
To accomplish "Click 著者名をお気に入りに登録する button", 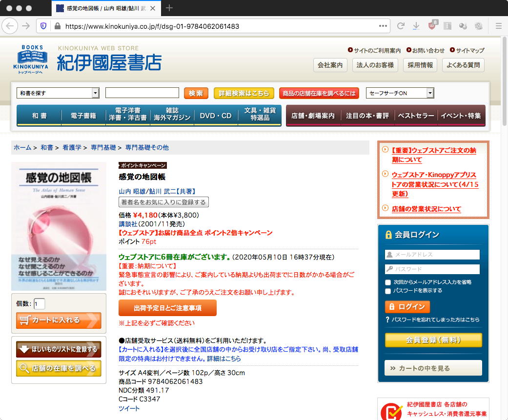I will (x=163, y=202).
